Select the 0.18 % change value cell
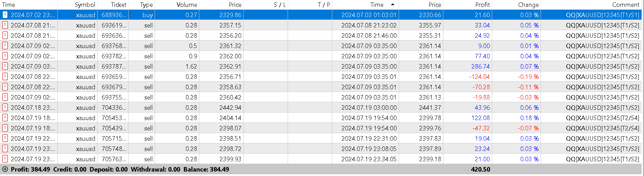This screenshot has width=644, height=176. click(529, 118)
